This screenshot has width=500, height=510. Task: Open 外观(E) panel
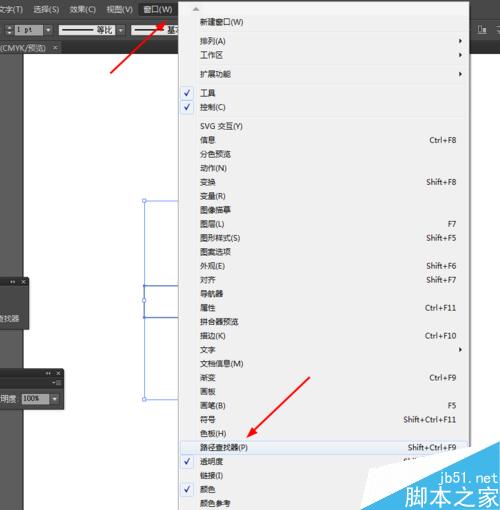point(324,266)
